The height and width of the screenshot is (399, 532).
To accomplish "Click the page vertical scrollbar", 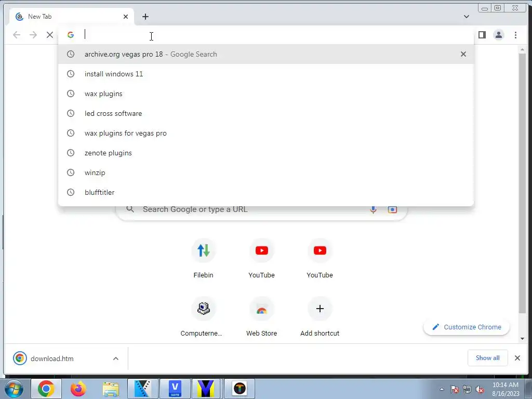I will coord(522,183).
